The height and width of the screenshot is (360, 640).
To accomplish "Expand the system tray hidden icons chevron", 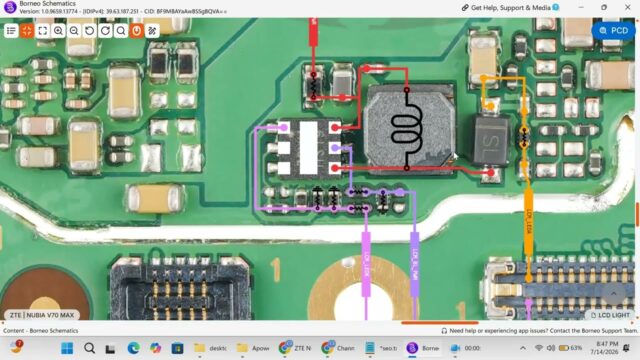I will tap(522, 348).
